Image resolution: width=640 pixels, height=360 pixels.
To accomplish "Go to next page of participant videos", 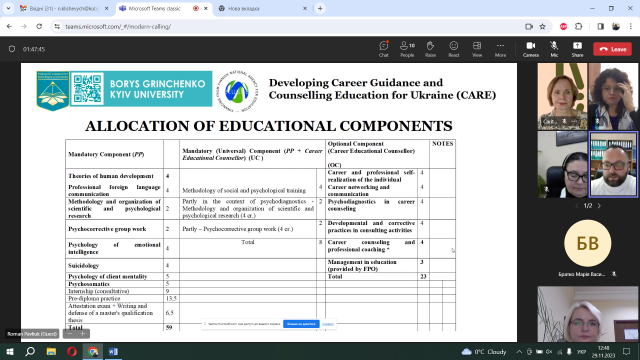I will [x=599, y=206].
